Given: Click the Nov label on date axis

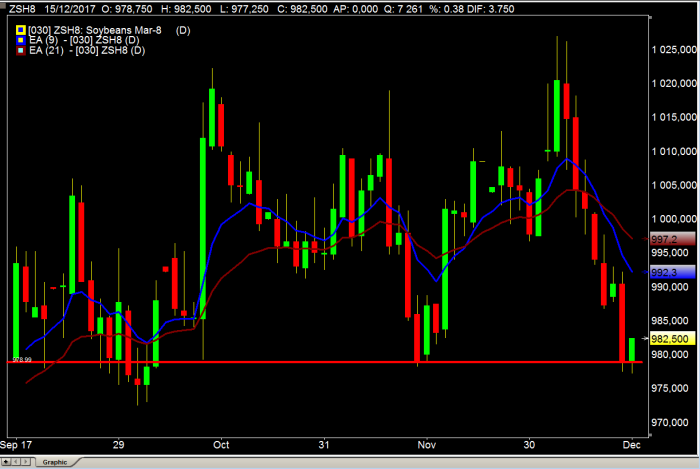Looking at the screenshot, I should (427, 443).
